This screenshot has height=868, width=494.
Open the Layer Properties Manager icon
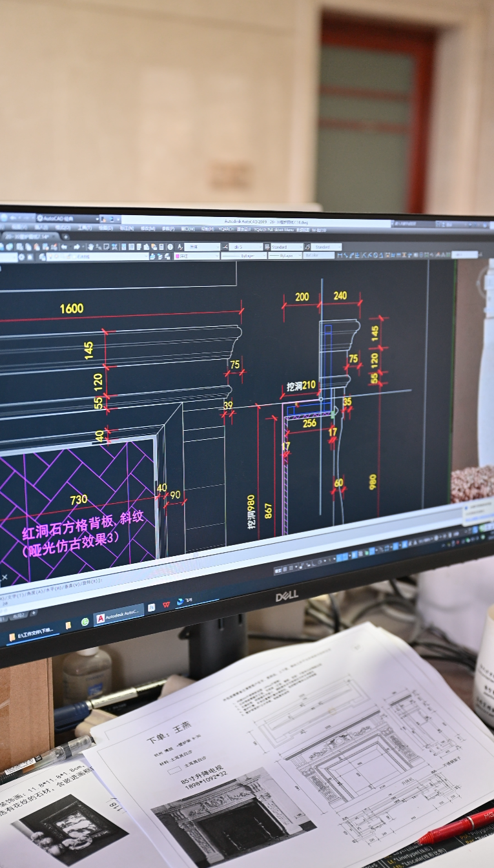click(42, 256)
